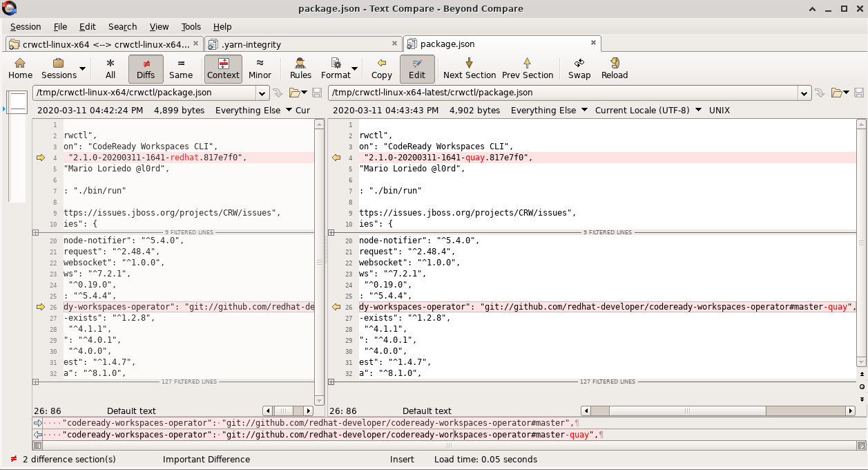868x470 pixels.
Task: Reload the compared files
Action: tap(615, 68)
